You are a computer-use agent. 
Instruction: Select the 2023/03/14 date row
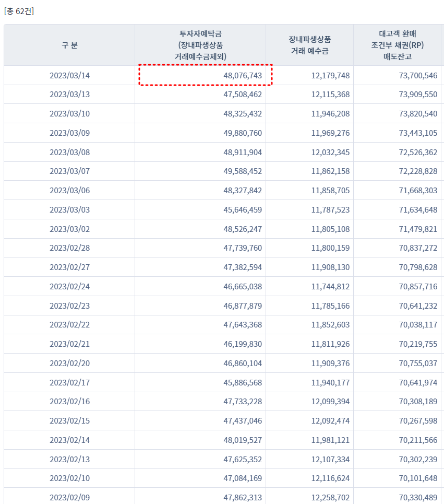click(x=224, y=76)
